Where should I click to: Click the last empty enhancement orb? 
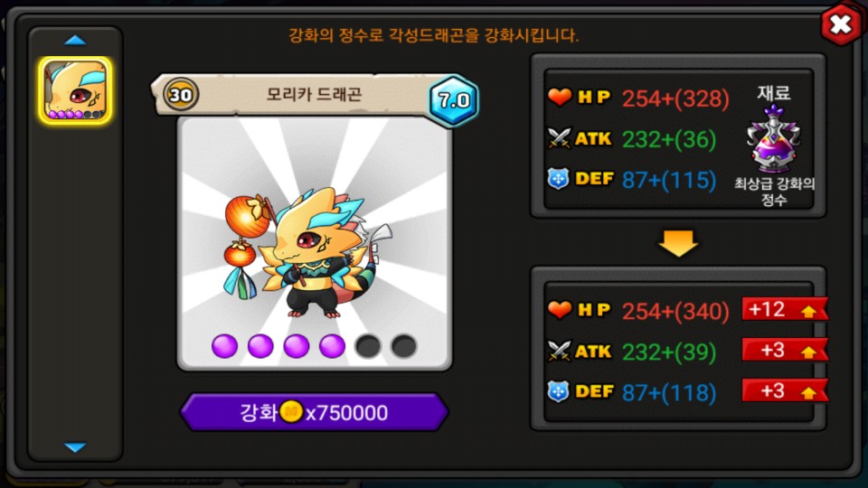click(404, 346)
